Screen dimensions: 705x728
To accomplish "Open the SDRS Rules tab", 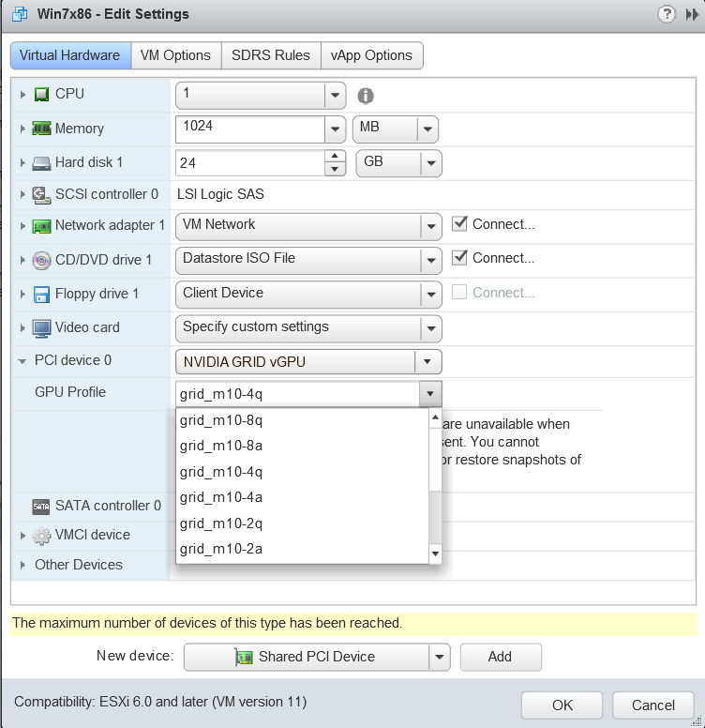I will pyautogui.click(x=271, y=55).
